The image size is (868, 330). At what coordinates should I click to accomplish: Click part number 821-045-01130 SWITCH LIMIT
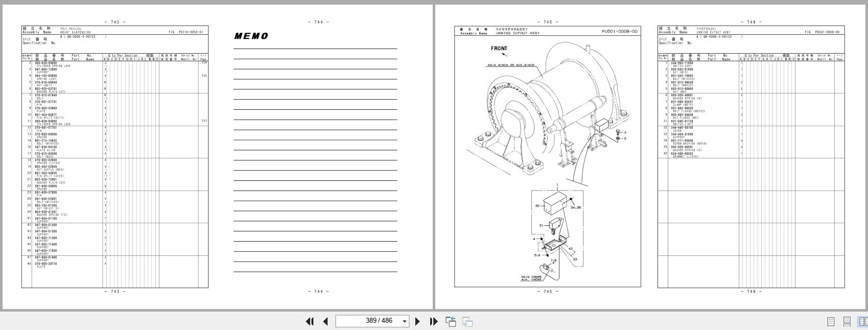(683, 121)
